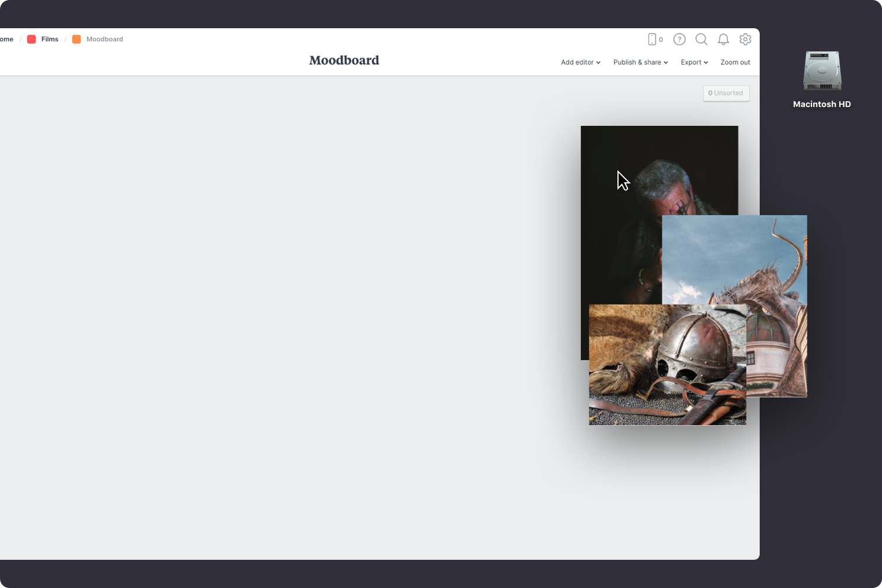Click the search magnifier icon

click(x=701, y=39)
